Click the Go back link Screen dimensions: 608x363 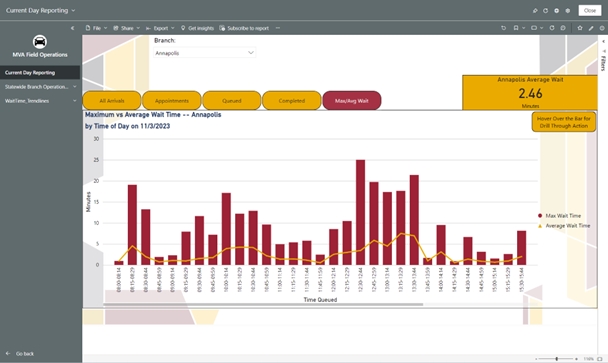tap(25, 353)
